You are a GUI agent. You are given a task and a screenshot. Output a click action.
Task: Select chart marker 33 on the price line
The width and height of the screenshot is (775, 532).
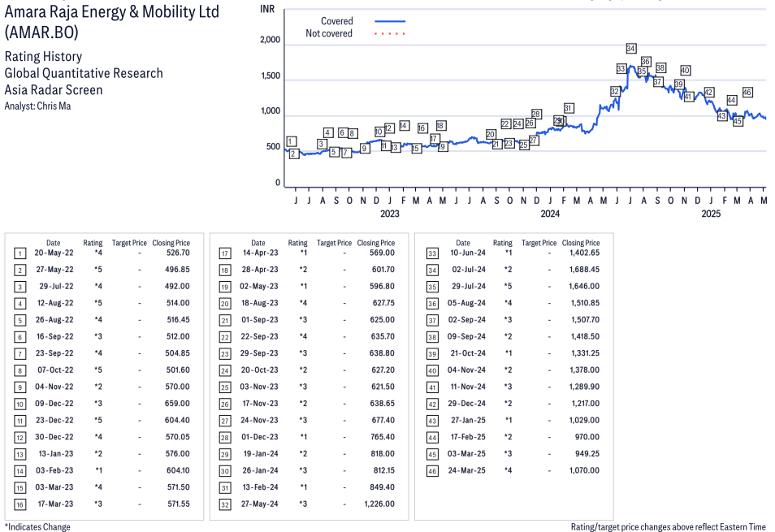pyautogui.click(x=621, y=69)
